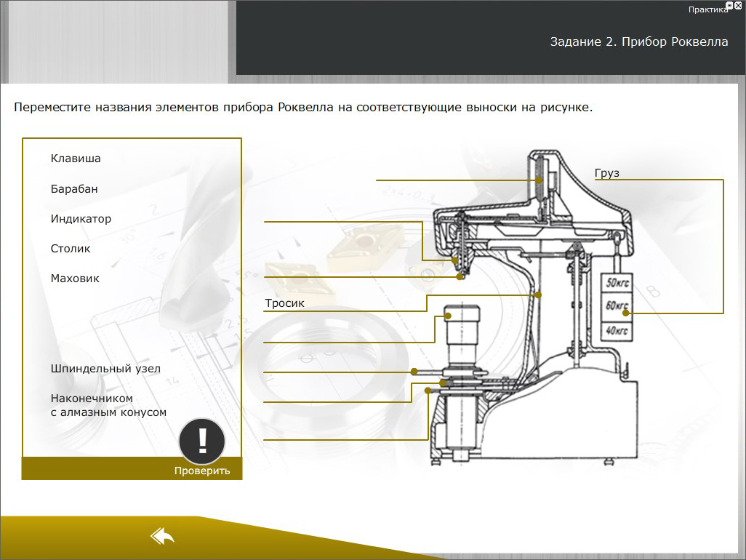
Task: Go back using the double-arrow icon
Action: tap(162, 537)
